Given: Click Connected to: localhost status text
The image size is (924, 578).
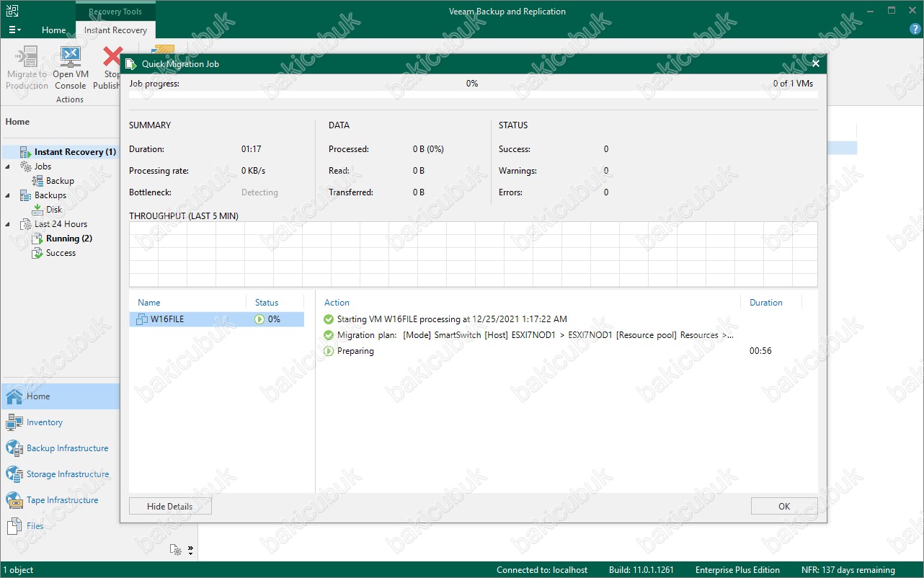Looking at the screenshot, I should [542, 570].
